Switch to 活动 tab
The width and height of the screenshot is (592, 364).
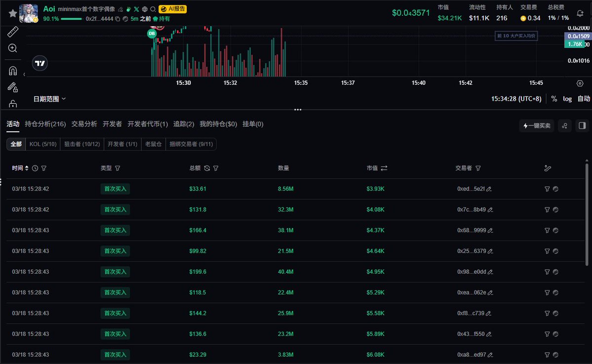(x=13, y=124)
